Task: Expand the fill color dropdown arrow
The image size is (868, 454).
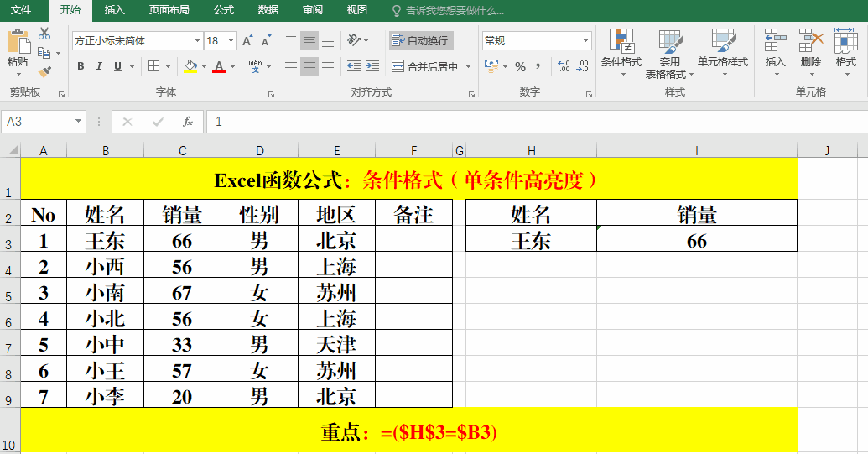Action: pos(205,66)
